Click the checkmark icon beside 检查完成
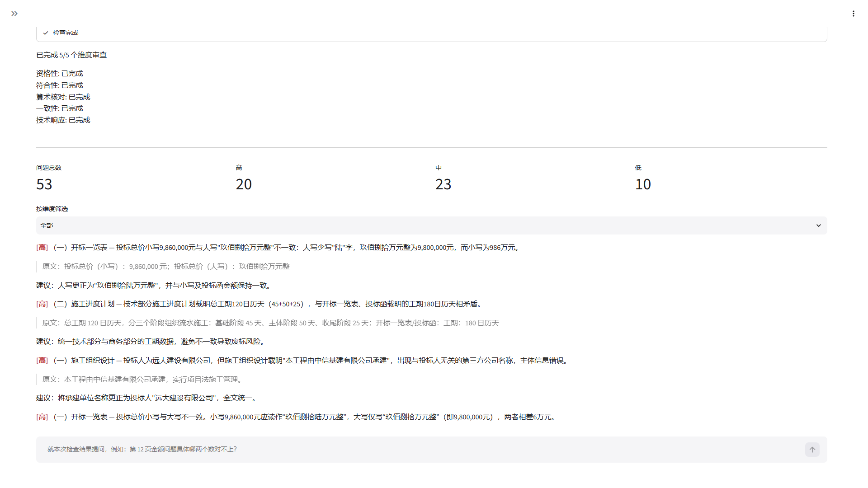The height and width of the screenshot is (488, 868). click(x=46, y=33)
